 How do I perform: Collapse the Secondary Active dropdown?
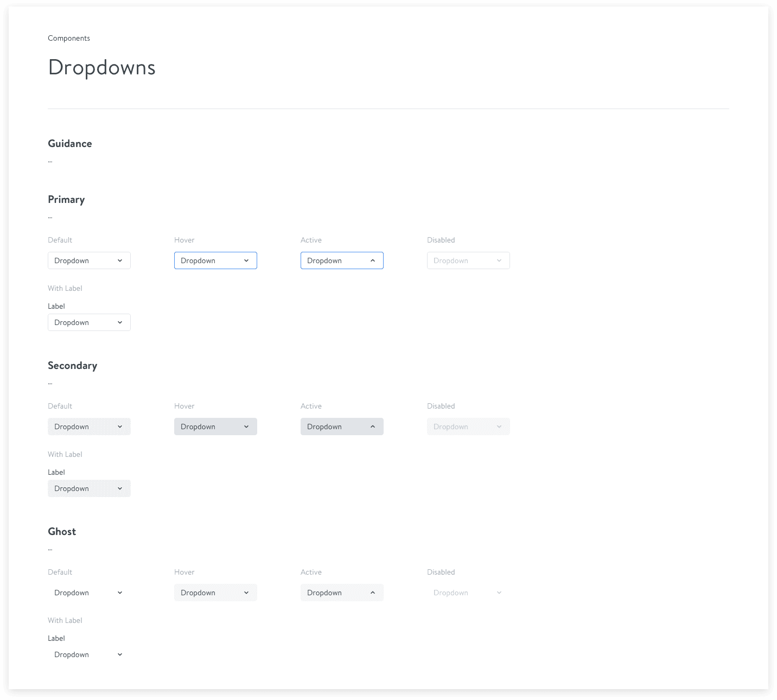point(342,427)
